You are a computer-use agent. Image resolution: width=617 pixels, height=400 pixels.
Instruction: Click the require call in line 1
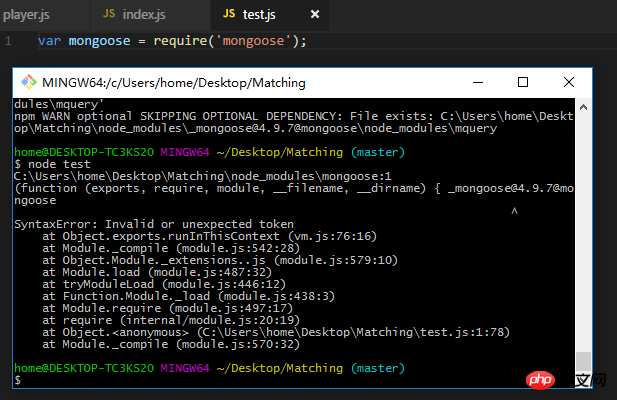click(x=180, y=41)
